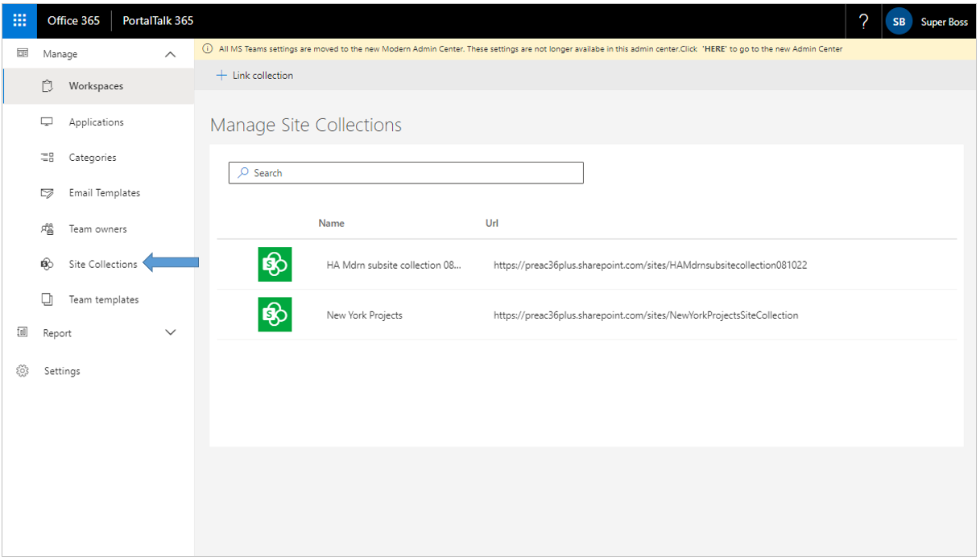Open the Office 365 app launcher grid
The image size is (980, 560).
[19, 21]
